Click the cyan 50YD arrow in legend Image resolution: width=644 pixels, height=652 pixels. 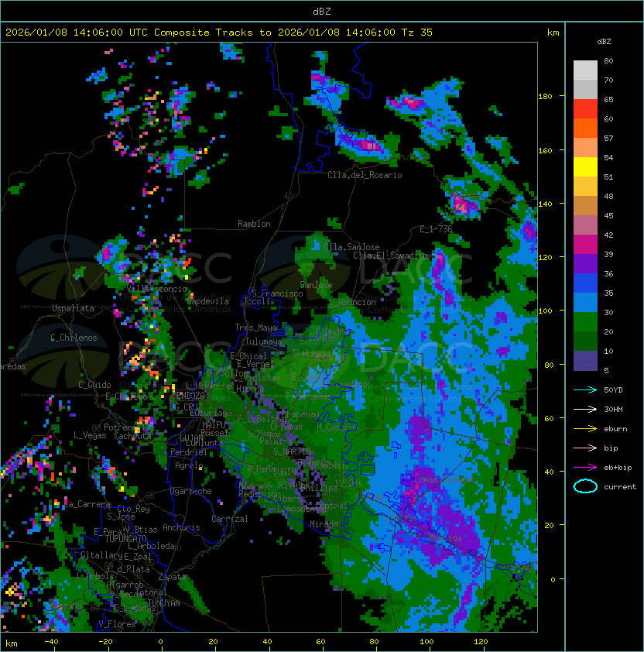pyautogui.click(x=585, y=390)
